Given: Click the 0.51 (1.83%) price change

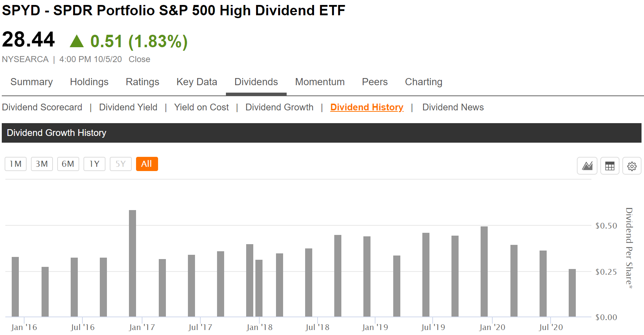Looking at the screenshot, I should (x=139, y=41).
